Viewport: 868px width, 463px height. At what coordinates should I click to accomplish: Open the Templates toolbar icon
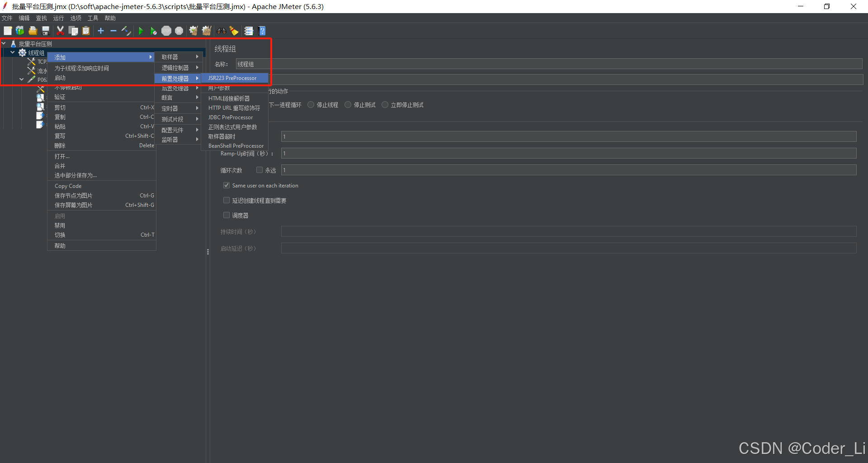point(20,31)
